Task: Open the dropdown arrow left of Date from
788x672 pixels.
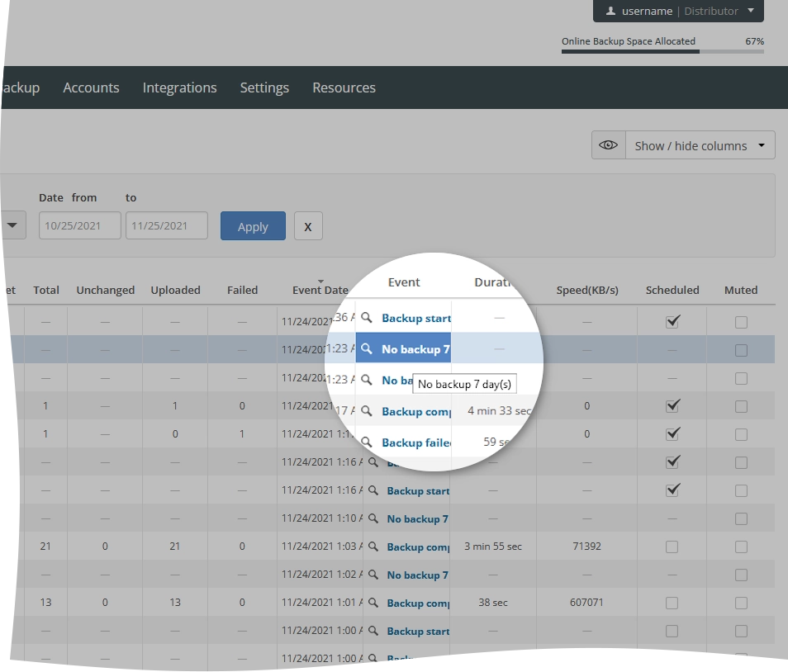Action: point(12,225)
